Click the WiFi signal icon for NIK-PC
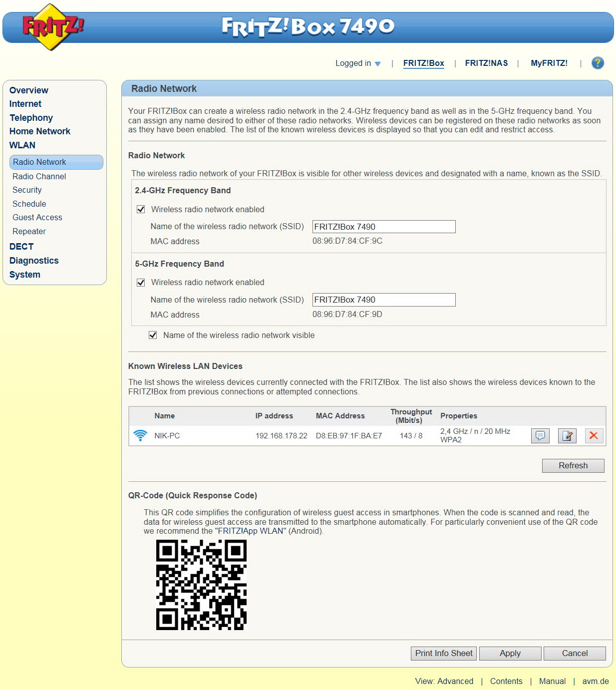Screen dimensions: 616x690 (x=140, y=435)
